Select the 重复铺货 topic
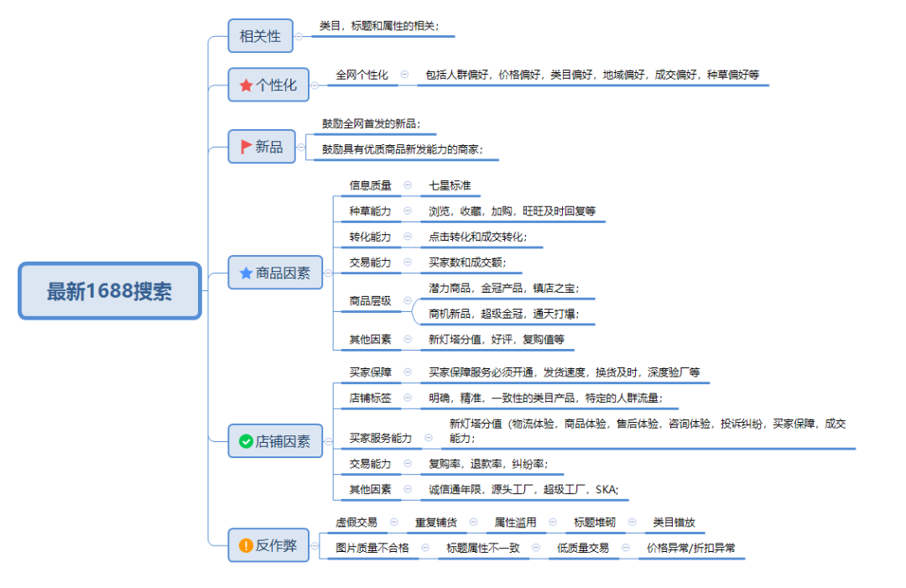This screenshot has height=588, width=906. pos(436,523)
